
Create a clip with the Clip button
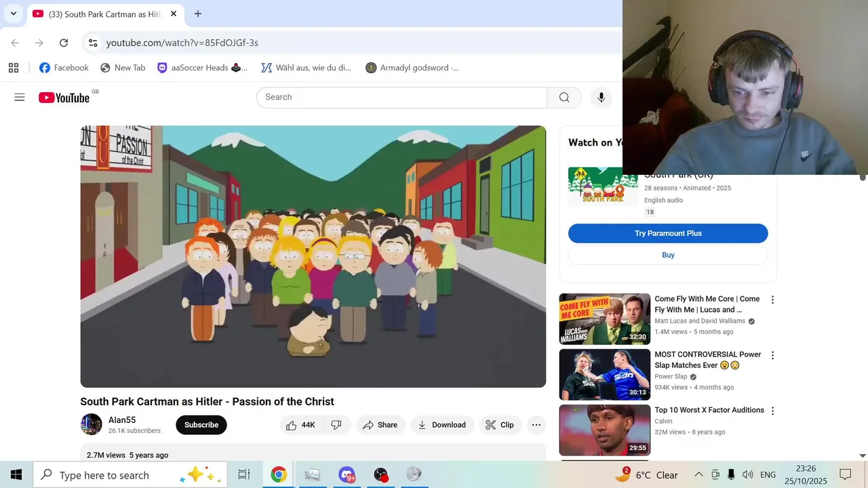[500, 425]
